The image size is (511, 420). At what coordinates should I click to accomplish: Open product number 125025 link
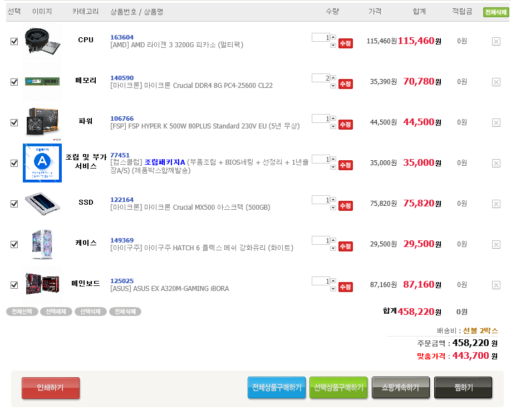122,281
